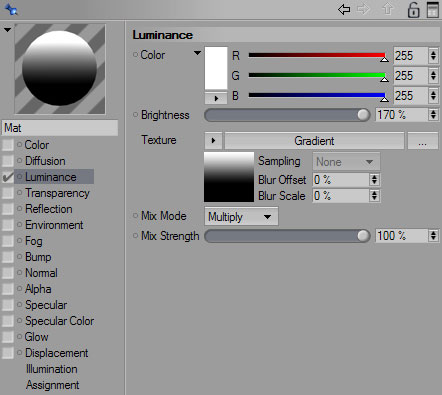Open the material preview options arrow
Screen dimensions: 442x395
point(7,30)
